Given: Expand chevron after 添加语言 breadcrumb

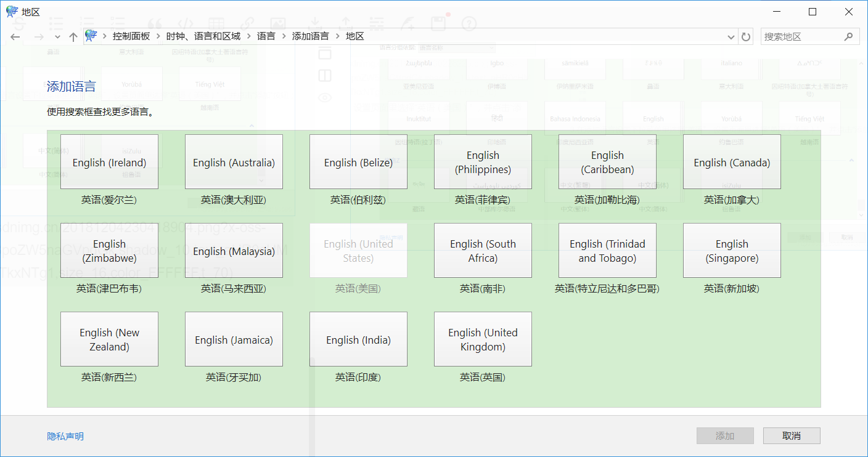Looking at the screenshot, I should tap(338, 36).
